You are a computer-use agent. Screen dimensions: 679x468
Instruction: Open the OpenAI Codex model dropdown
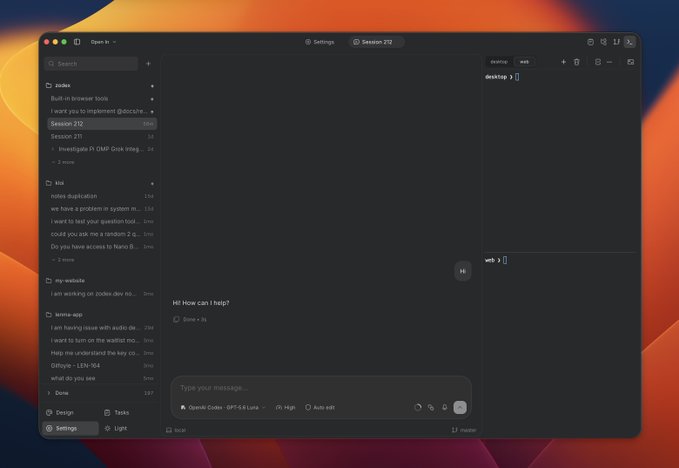(223, 407)
